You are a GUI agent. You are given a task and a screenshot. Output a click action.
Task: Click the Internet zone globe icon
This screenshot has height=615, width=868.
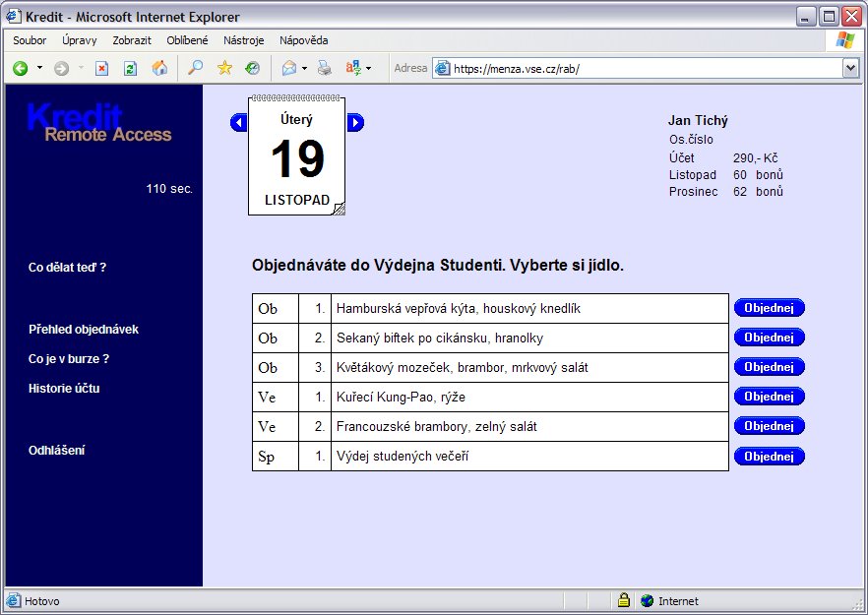[x=647, y=600]
